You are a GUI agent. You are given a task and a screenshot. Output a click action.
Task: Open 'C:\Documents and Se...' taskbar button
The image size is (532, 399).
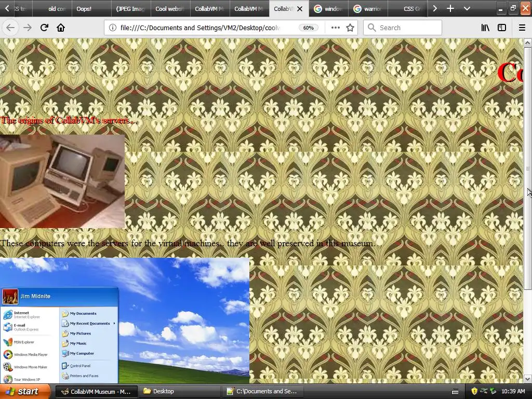point(262,391)
